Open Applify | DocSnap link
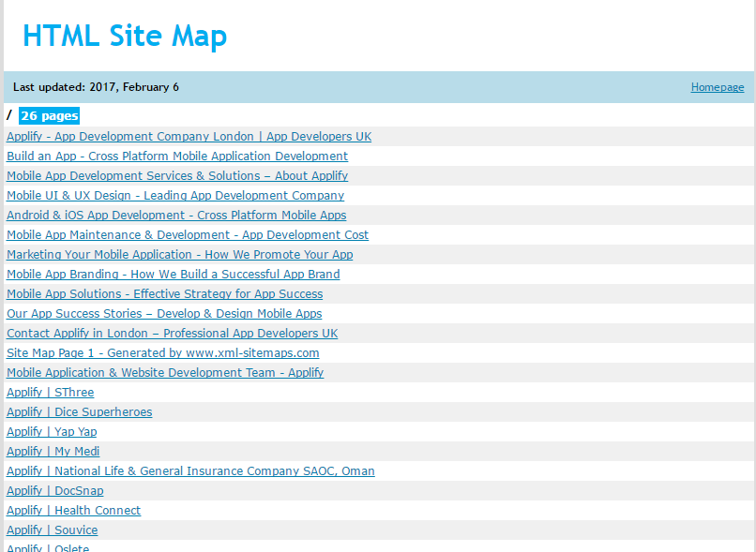This screenshot has height=552, width=756. [55, 491]
